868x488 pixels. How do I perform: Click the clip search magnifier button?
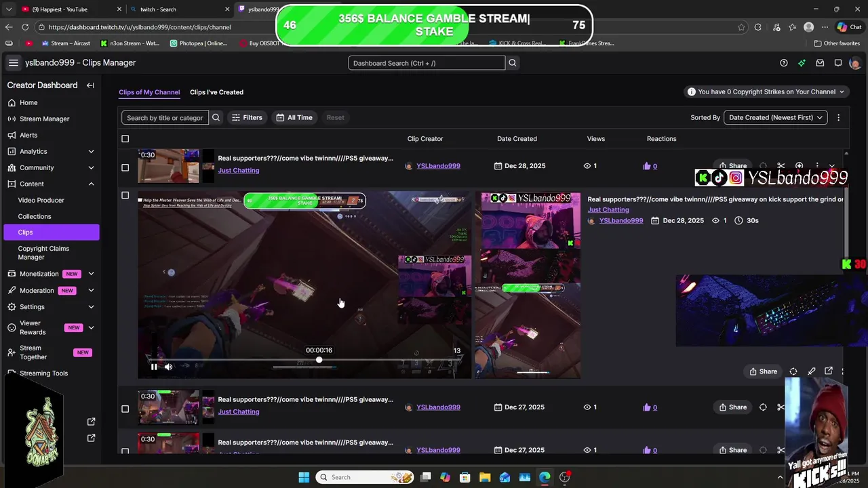click(216, 117)
